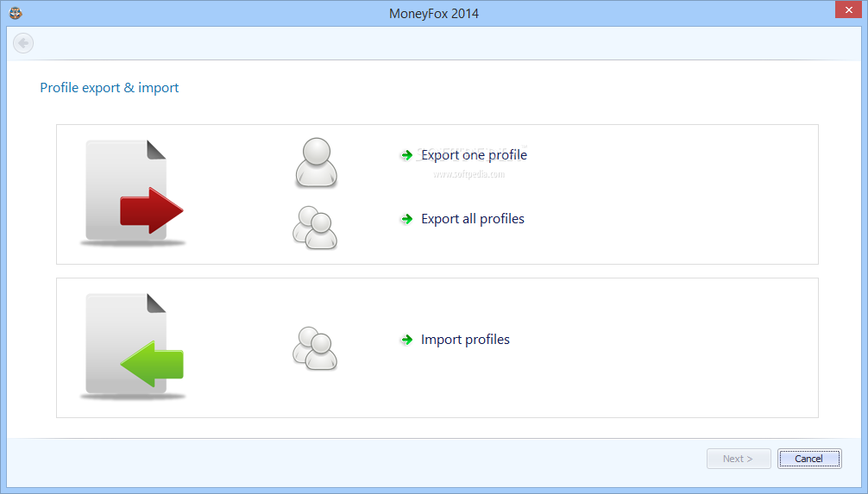
Task: Click the export document icon with red arrow
Action: [133, 193]
